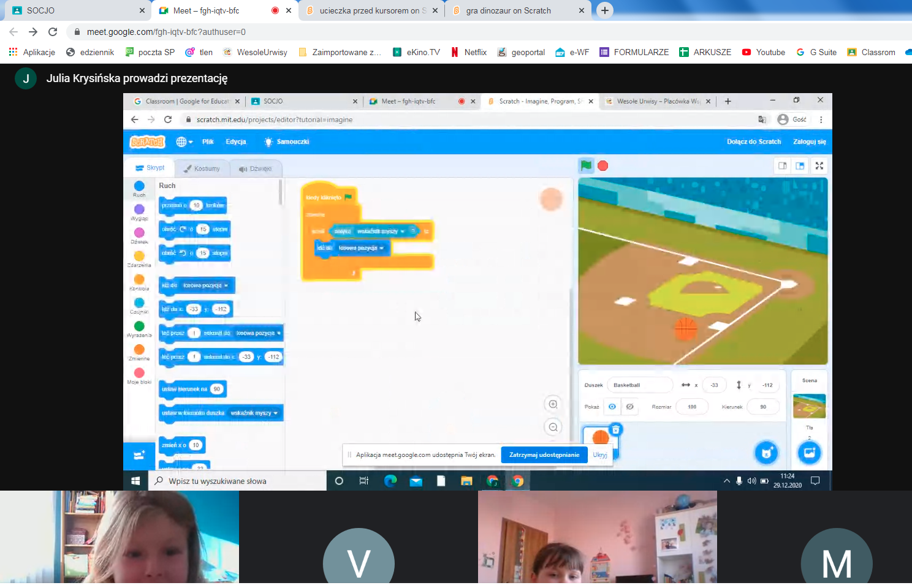Viewport: 912px width, 588px height.
Task: Select the Wygląd block category
Action: [x=139, y=212]
